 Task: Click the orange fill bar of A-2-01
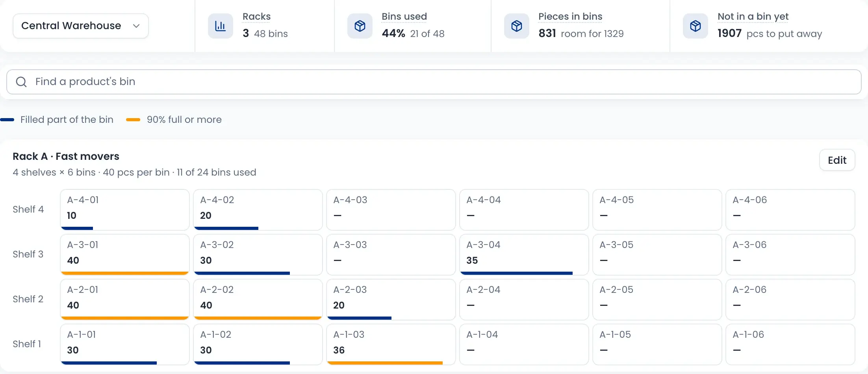[125, 318]
